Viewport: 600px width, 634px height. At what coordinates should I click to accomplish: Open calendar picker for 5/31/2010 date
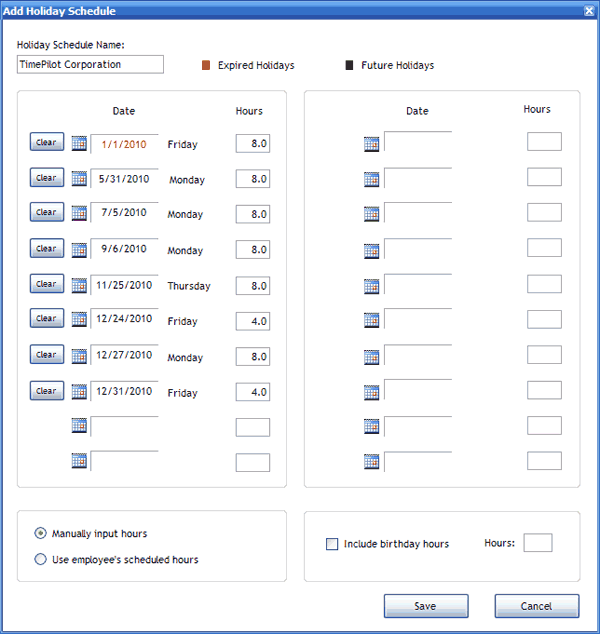80,179
